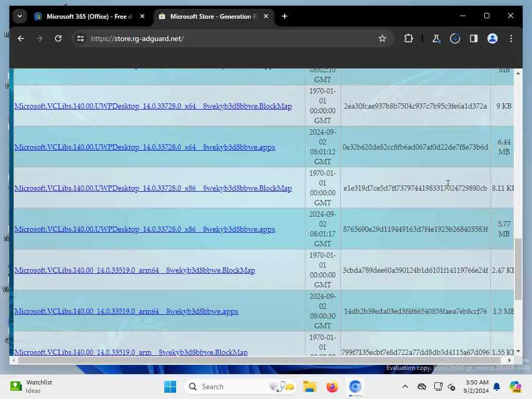The height and width of the screenshot is (399, 532).
Task: Click the display tray icon next to the cloud
Action: (x=438, y=387)
